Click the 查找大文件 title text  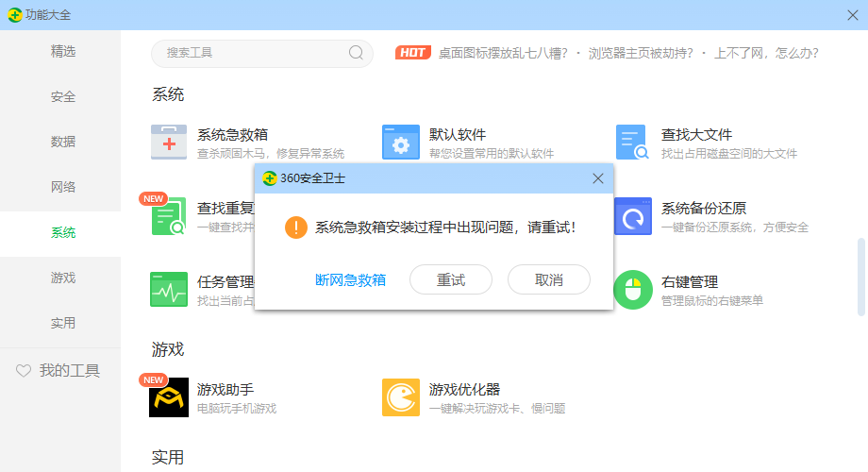(696, 135)
